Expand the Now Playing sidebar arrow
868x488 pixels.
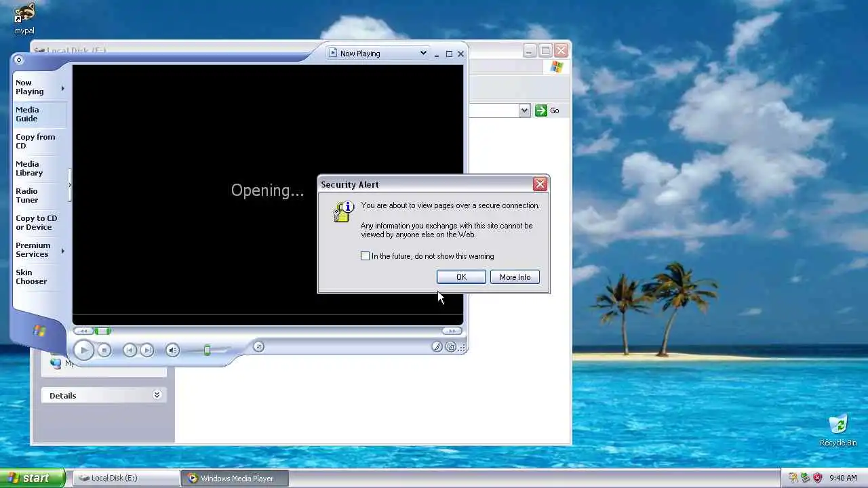pos(63,88)
